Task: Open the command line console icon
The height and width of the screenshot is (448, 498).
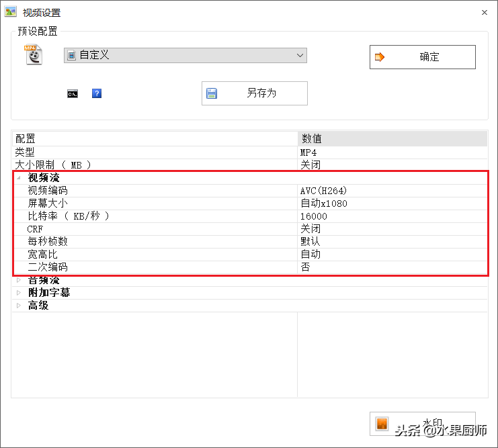Action: 73,94
